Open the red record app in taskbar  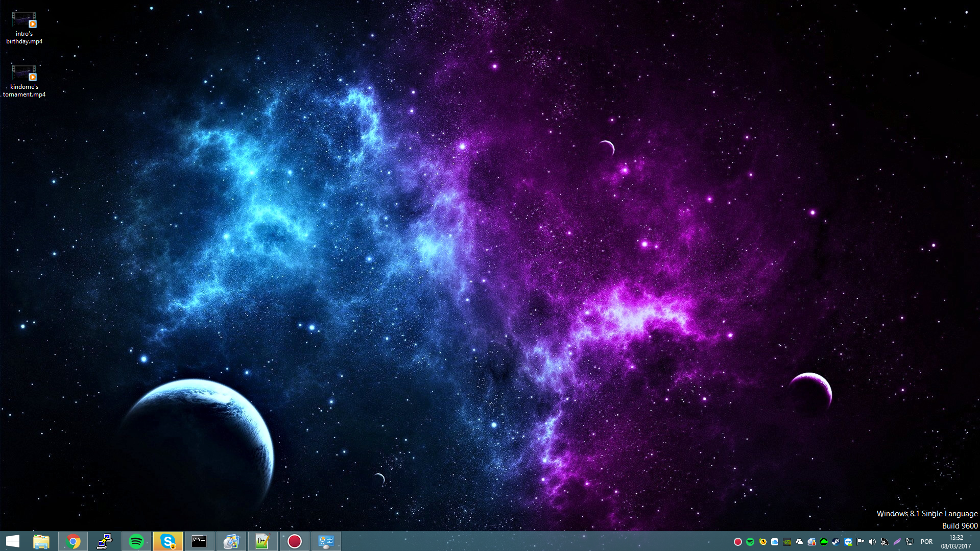pos(295,541)
